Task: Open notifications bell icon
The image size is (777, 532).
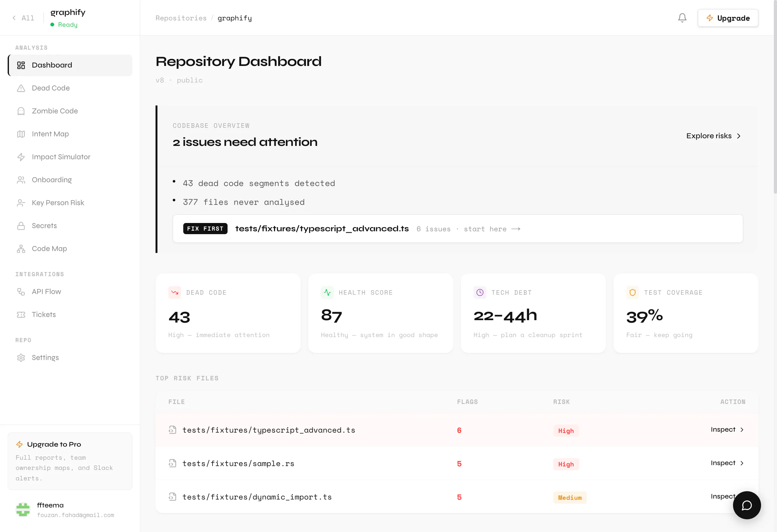Action: point(682,18)
